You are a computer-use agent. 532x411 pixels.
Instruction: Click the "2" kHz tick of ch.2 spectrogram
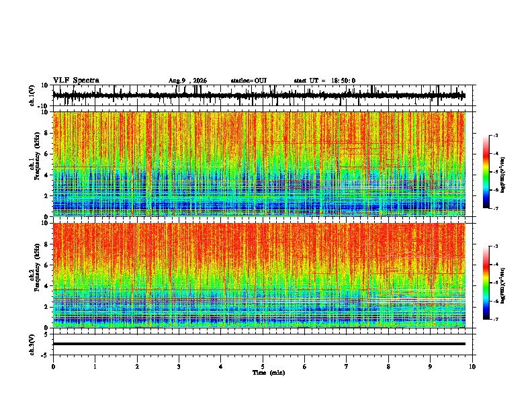coord(47,307)
